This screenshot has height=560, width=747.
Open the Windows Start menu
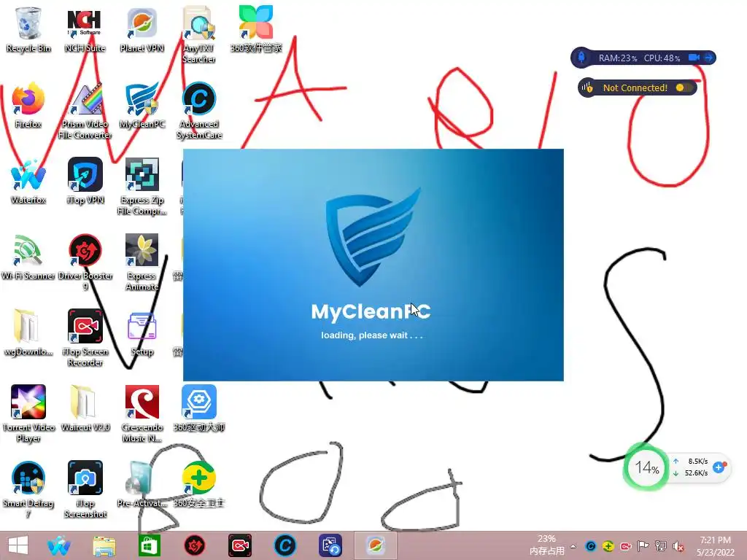point(18,545)
